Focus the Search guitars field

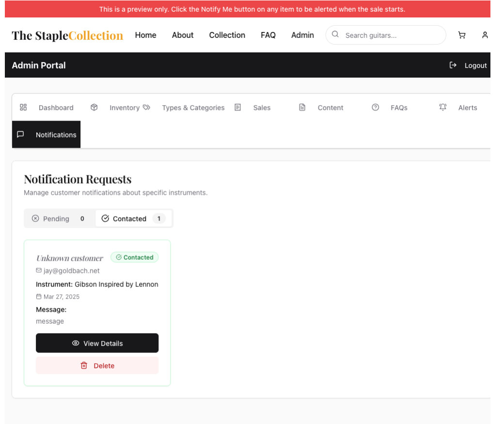click(386, 35)
